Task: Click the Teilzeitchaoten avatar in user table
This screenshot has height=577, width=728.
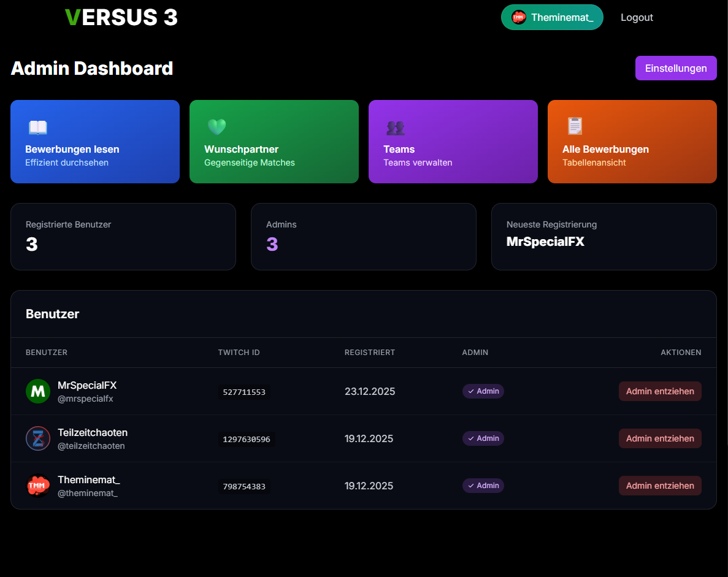Action: click(x=38, y=438)
